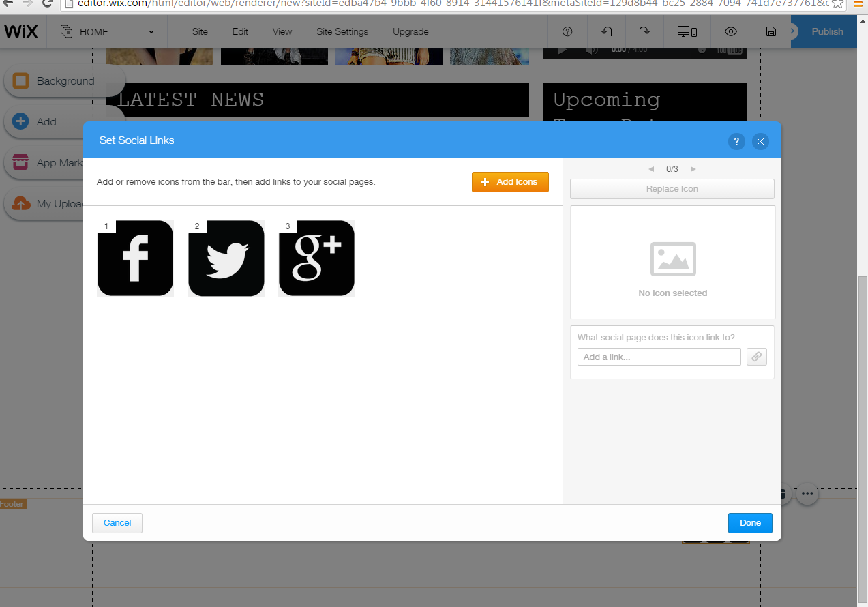Click the Add Icons button
Image resolution: width=868 pixels, height=607 pixels.
click(510, 182)
